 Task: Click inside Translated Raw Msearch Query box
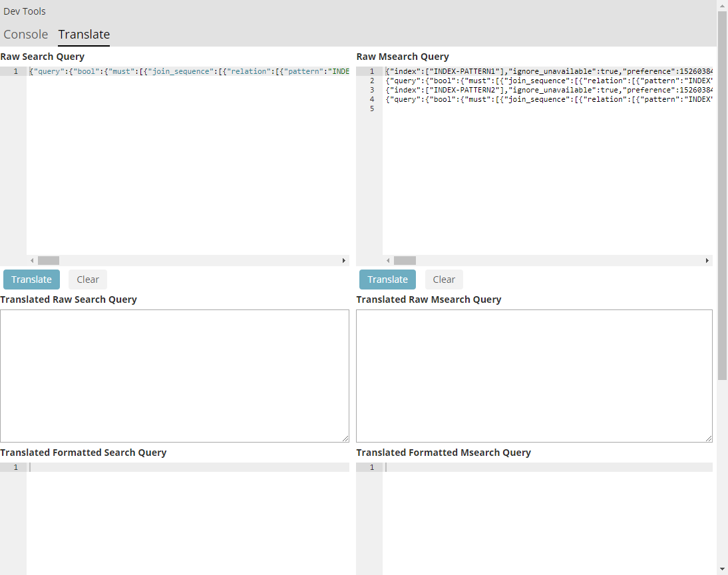(534, 375)
